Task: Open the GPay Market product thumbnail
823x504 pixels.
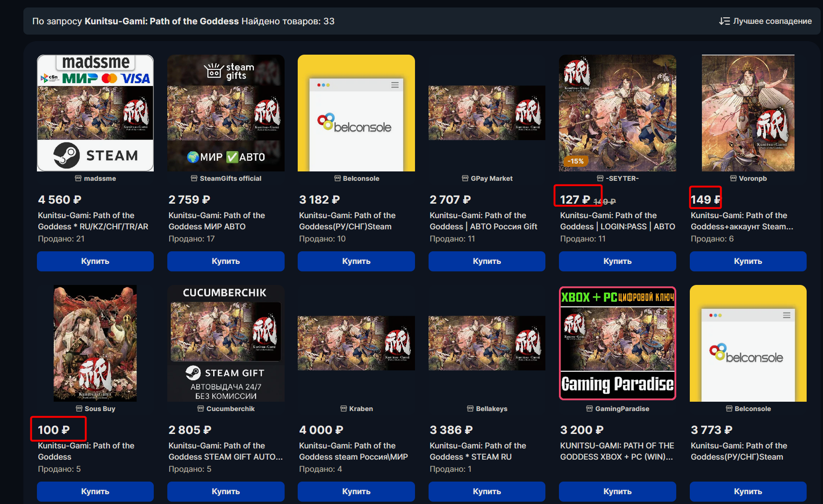Action: tap(487, 113)
